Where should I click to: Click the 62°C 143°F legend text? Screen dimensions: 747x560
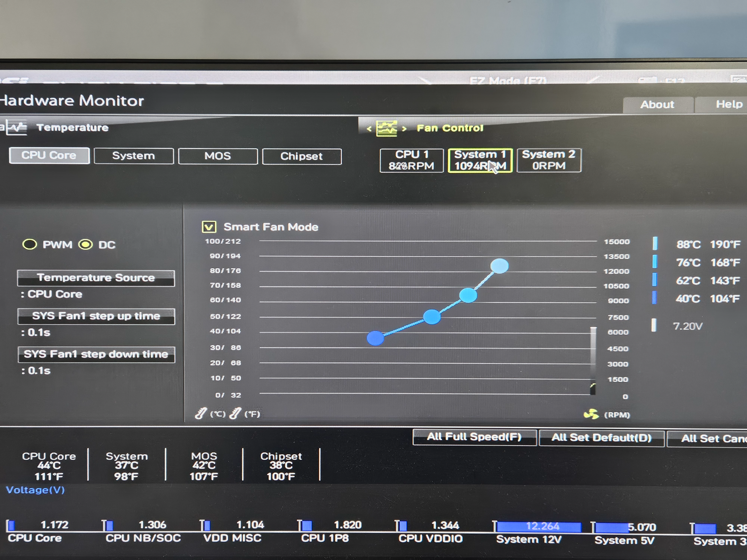[x=708, y=281]
